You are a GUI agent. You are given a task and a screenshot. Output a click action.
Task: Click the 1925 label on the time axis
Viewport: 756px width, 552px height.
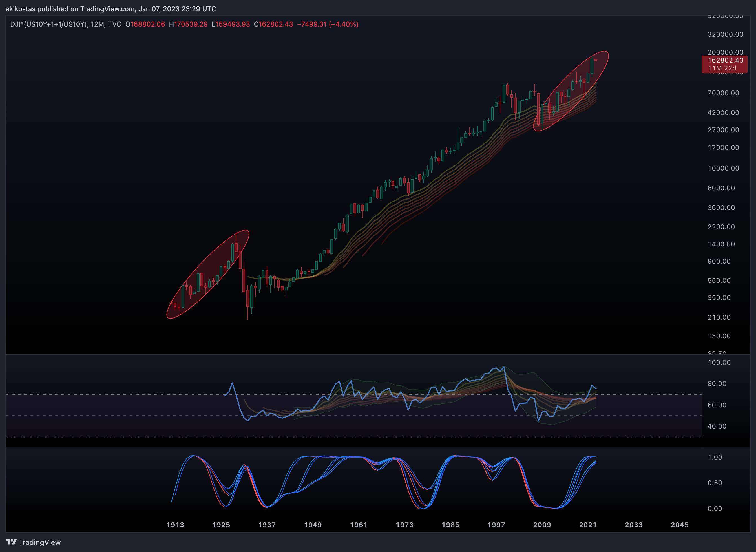(x=221, y=525)
